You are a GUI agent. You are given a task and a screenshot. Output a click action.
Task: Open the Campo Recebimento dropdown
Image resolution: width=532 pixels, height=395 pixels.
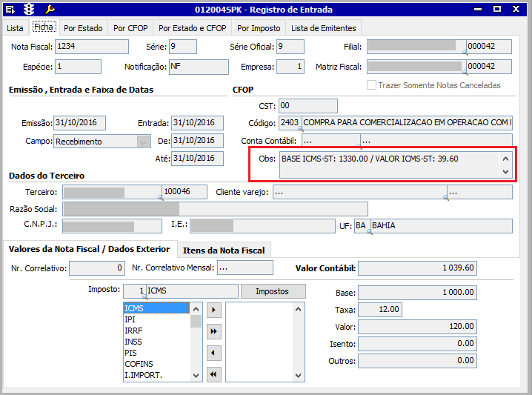143,142
